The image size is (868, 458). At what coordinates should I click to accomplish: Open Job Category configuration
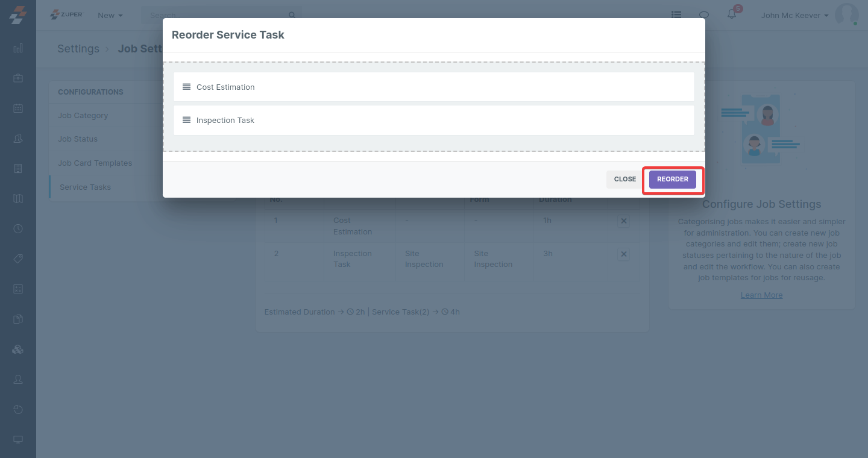click(x=83, y=115)
